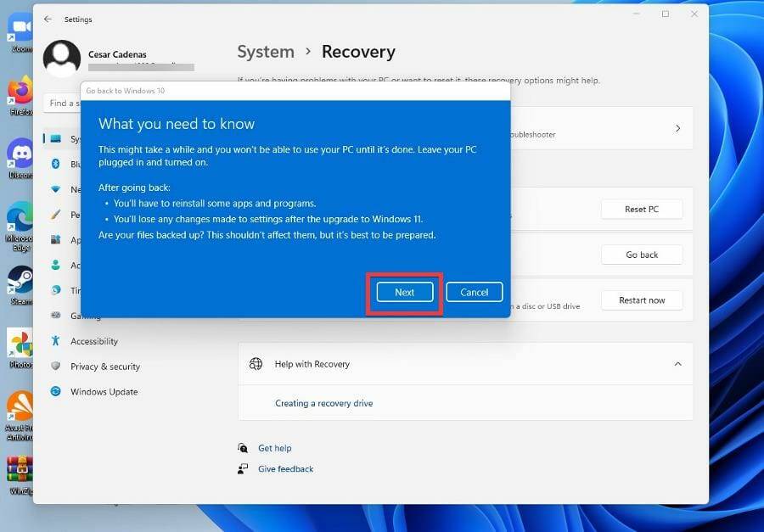The image size is (764, 532).
Task: Cancel the Go back to Windows 10 dialog
Action: pyautogui.click(x=474, y=293)
